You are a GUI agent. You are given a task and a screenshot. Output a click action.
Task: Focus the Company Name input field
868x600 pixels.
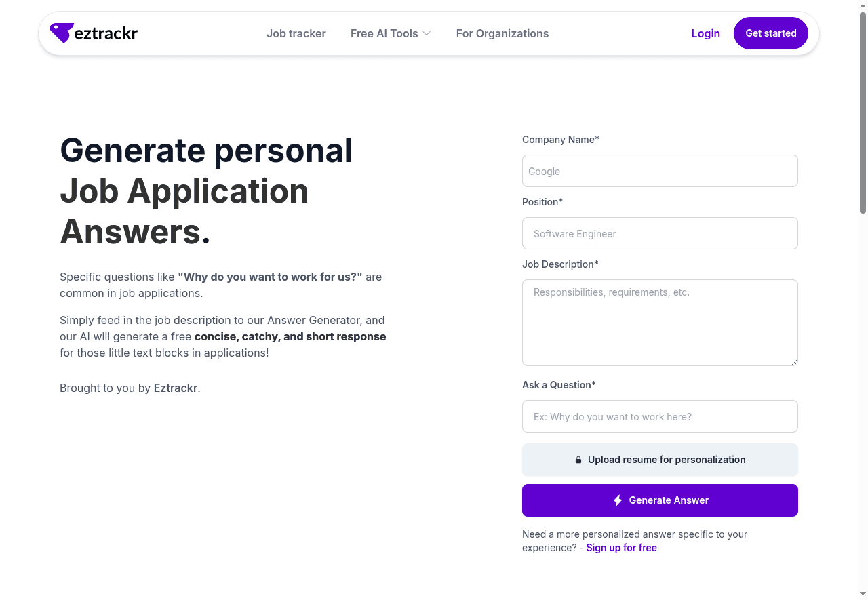click(x=659, y=171)
